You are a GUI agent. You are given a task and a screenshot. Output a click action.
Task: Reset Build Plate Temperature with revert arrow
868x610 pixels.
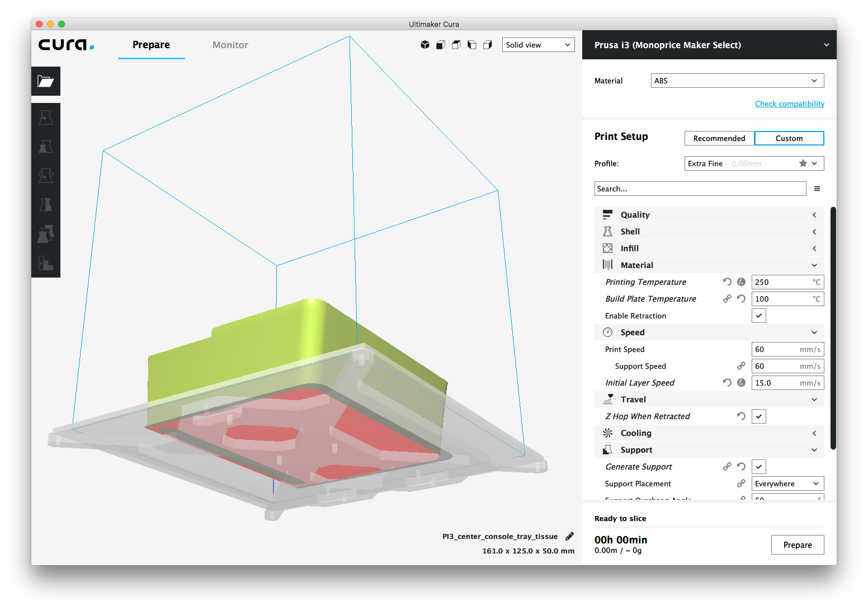741,299
